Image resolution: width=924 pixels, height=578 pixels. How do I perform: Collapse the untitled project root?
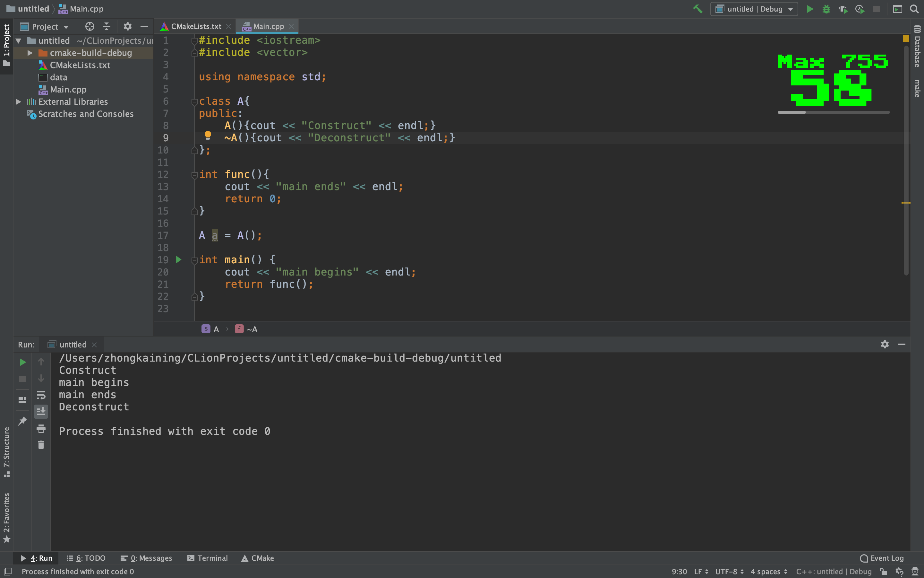click(x=18, y=40)
